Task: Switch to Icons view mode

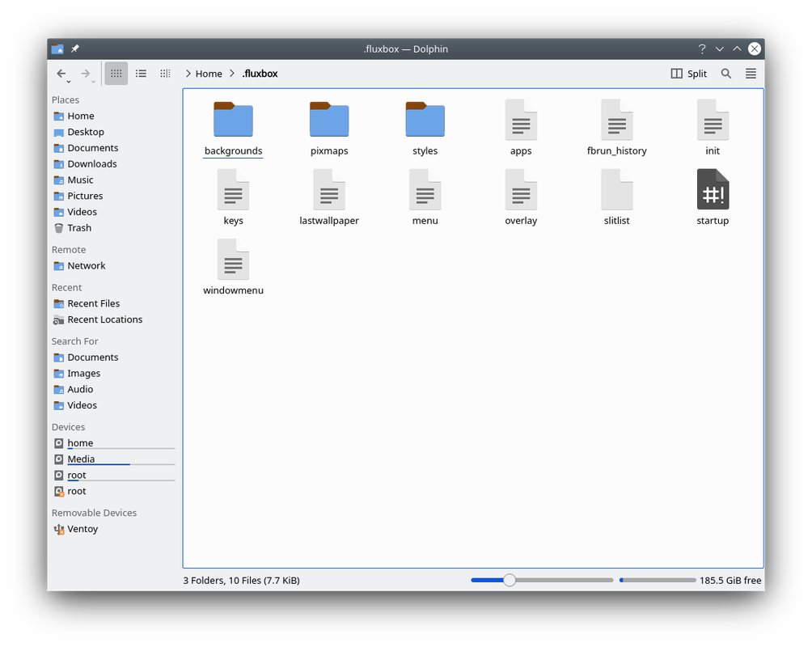Action: 116,74
